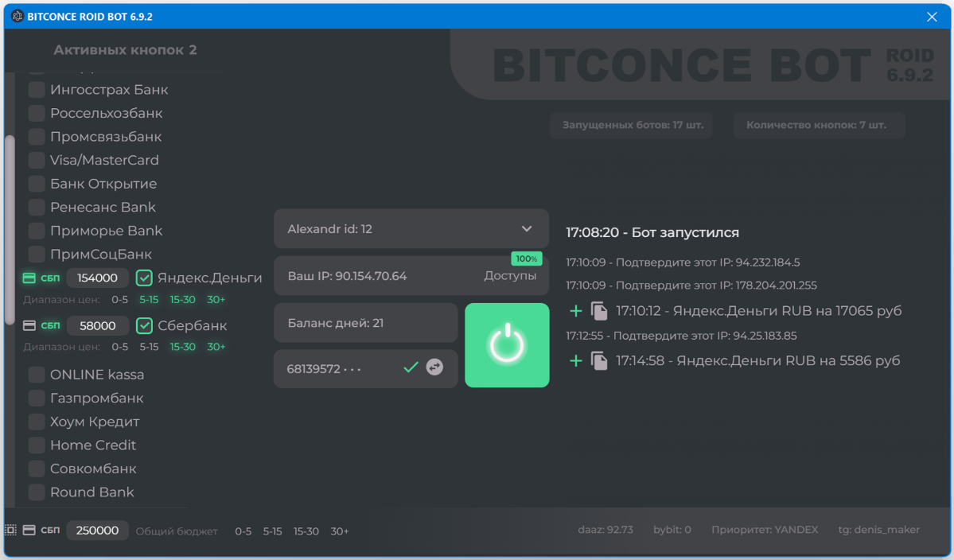Check the Visa/MasterCard checkbox
This screenshot has width=954, height=560.
(x=37, y=160)
